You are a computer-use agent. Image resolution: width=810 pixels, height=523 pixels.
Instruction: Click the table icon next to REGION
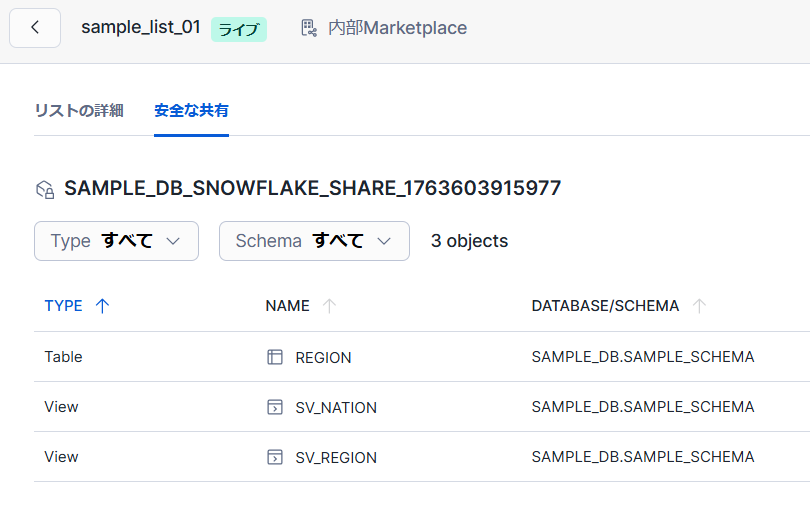(x=275, y=357)
